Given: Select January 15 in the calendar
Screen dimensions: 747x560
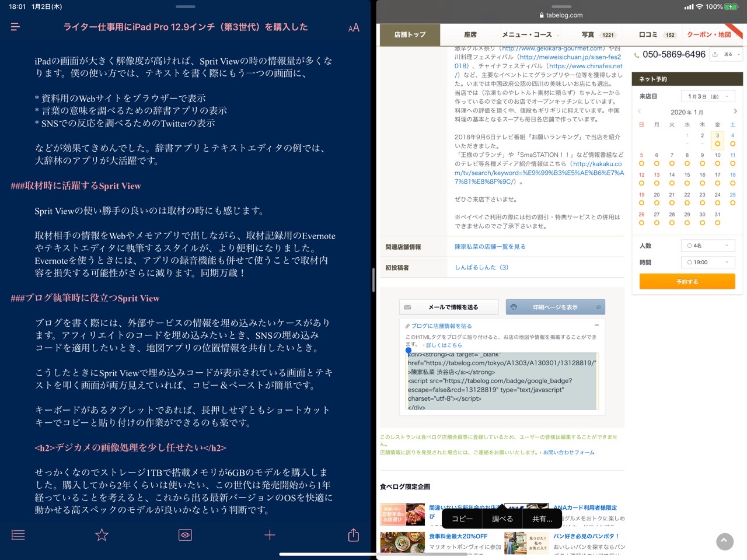Looking at the screenshot, I should (x=687, y=178).
